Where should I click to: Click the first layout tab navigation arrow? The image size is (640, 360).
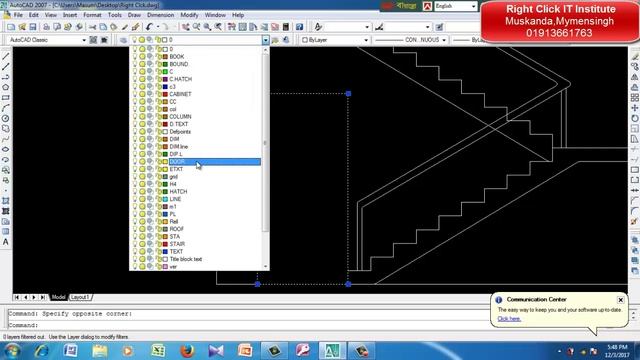(x=17, y=297)
